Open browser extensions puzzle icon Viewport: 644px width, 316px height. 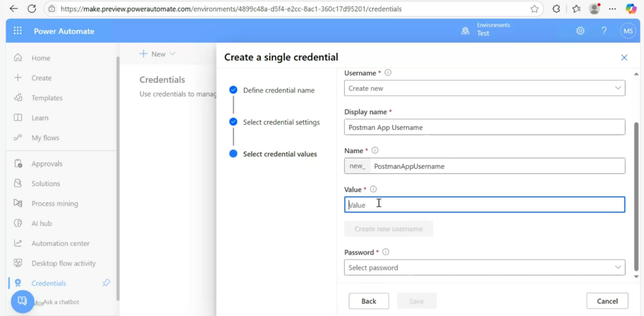[x=556, y=9]
